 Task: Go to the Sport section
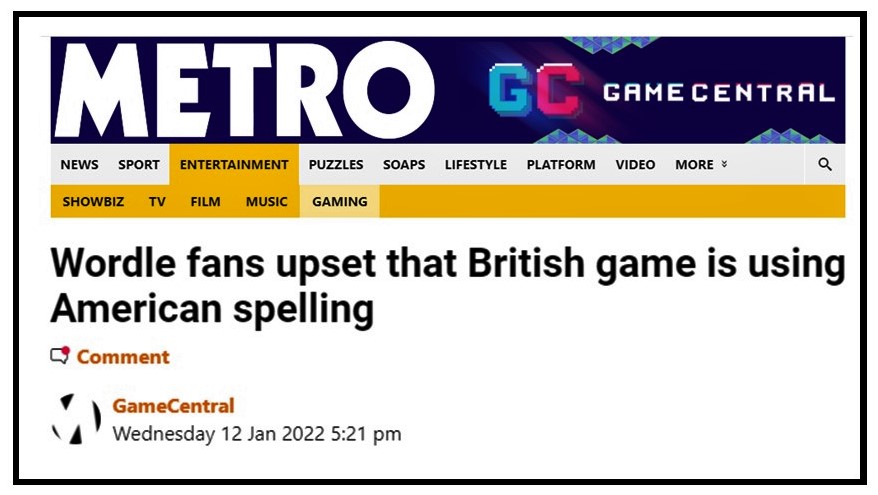click(139, 165)
